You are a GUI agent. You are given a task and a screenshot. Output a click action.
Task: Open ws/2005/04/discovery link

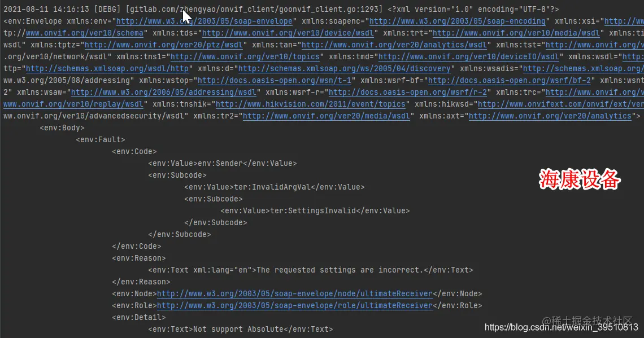coord(344,69)
